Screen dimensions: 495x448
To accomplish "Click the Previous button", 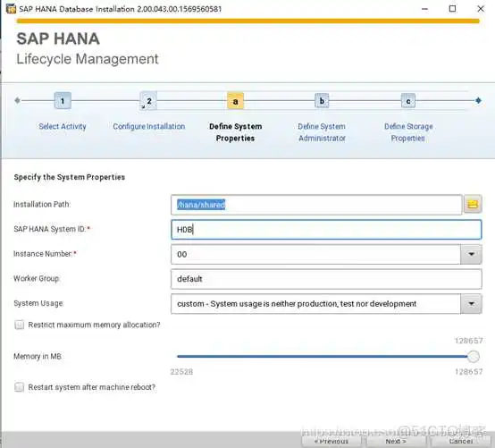I will tap(331, 442).
